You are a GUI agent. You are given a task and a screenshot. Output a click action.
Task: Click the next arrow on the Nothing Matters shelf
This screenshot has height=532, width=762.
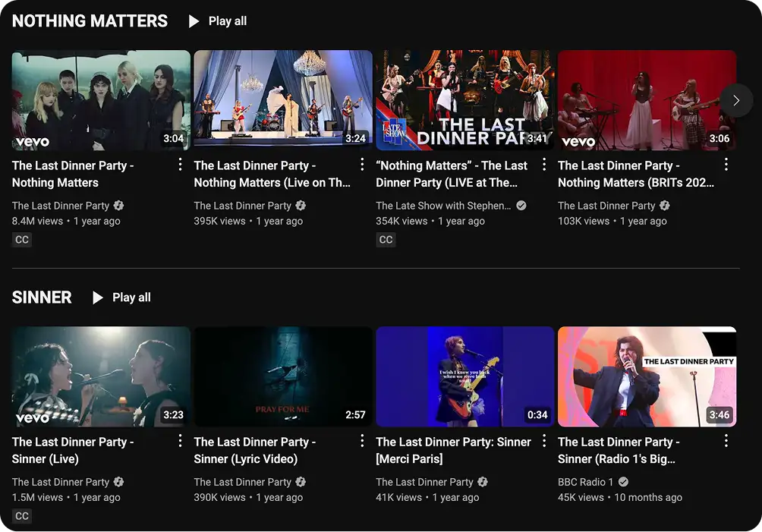coord(736,101)
